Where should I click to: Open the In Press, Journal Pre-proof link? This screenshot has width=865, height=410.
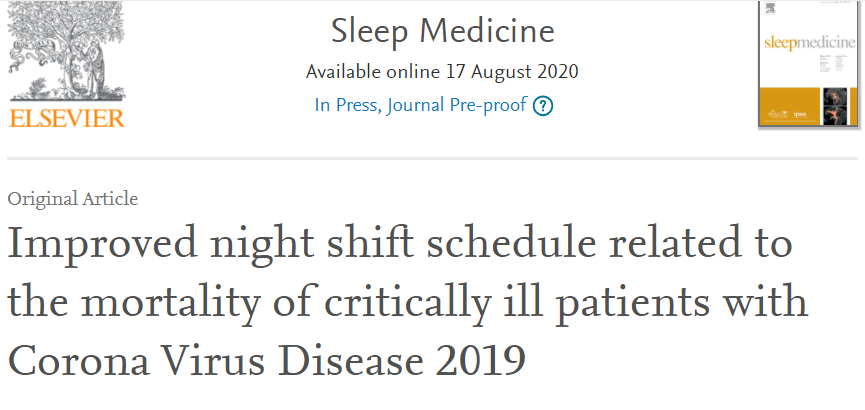(420, 105)
